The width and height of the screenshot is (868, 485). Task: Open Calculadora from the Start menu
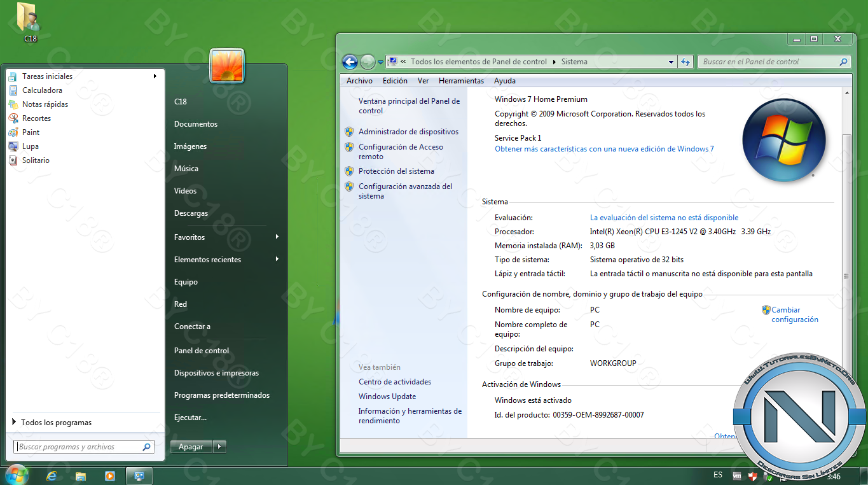(42, 90)
